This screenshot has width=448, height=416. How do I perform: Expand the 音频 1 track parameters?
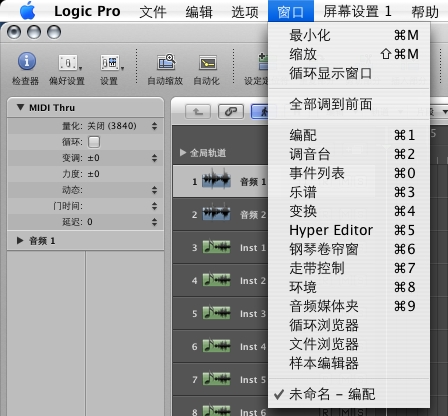click(x=20, y=240)
